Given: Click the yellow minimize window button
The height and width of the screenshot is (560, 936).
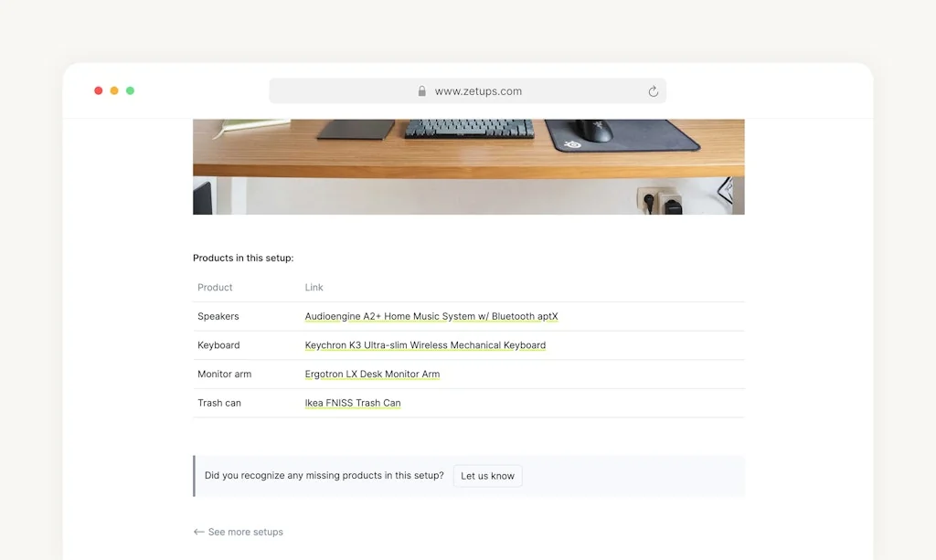Looking at the screenshot, I should 114,90.
